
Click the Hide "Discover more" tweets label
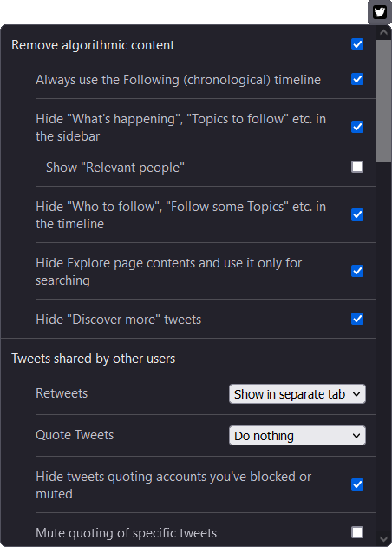pyautogui.click(x=119, y=320)
